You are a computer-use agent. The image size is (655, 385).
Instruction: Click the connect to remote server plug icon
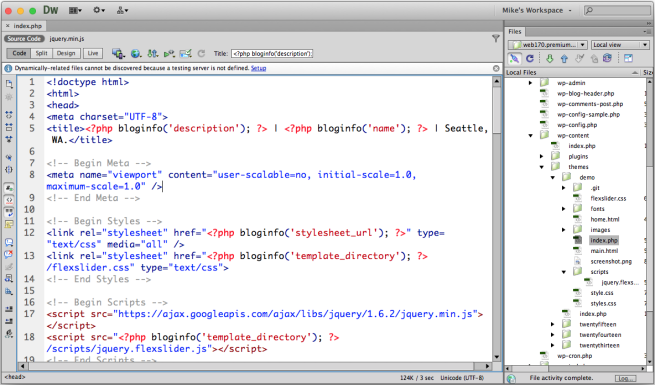[x=515, y=58]
